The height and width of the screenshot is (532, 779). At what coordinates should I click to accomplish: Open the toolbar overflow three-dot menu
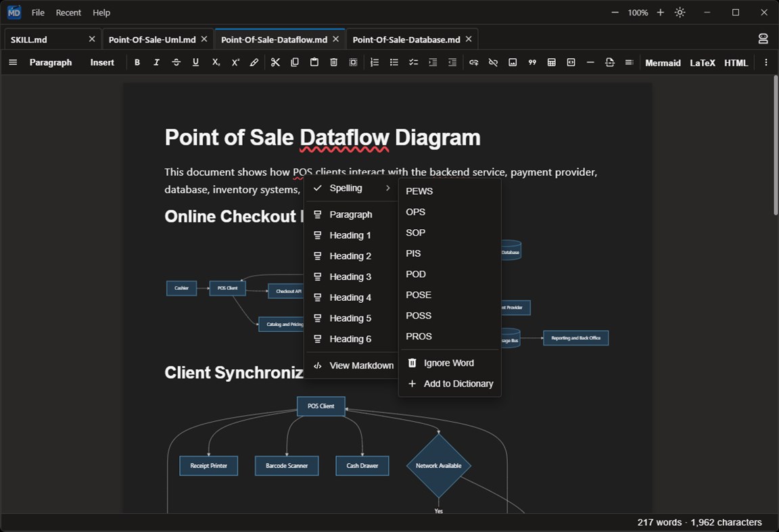click(x=765, y=62)
